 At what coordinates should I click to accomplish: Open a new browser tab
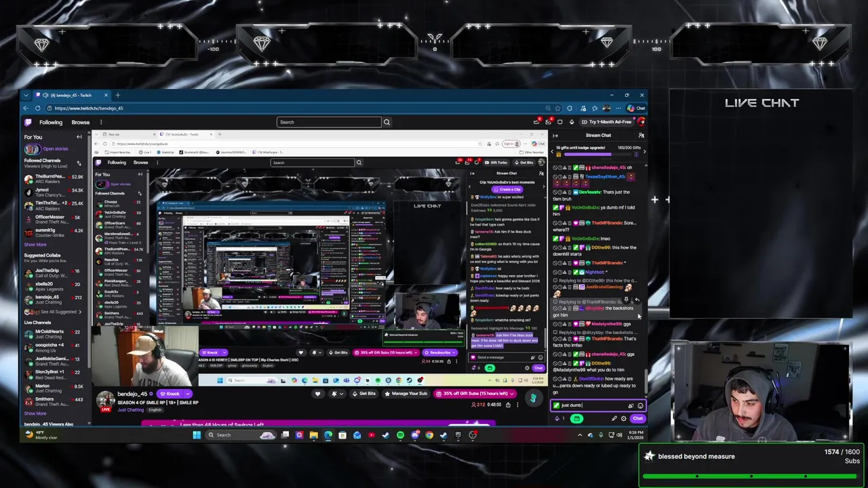point(117,96)
